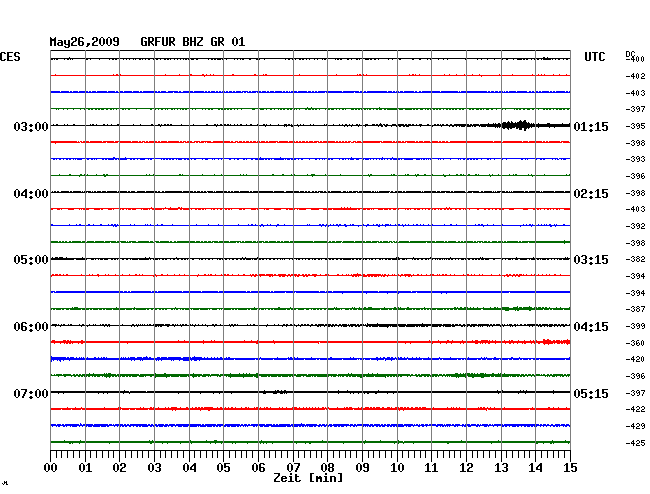The image size is (650, 494).
Task: Select minute 10 on the time axis
Action: point(397,468)
